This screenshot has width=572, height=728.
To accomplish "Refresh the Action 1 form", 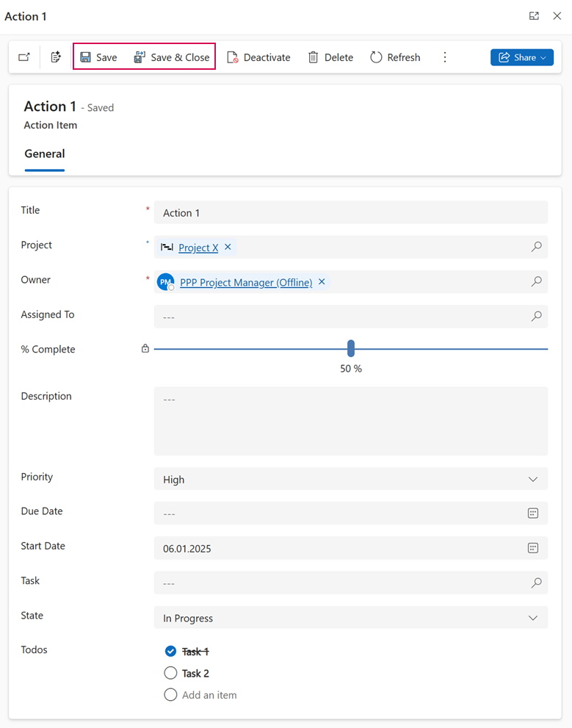I will (395, 57).
